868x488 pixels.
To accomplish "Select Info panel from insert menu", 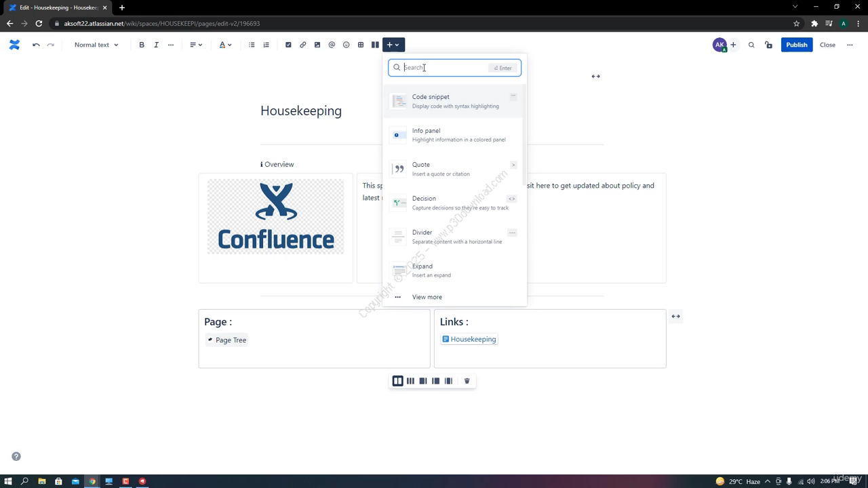I will pos(454,135).
